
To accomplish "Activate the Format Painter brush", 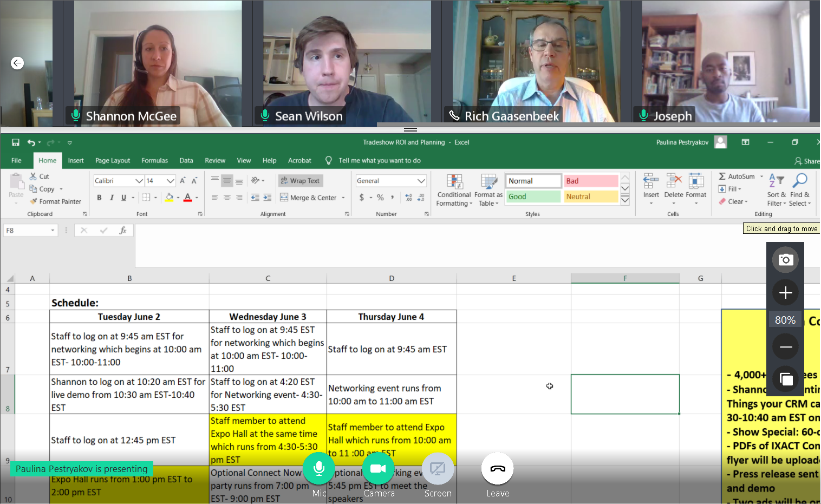I will coord(34,201).
